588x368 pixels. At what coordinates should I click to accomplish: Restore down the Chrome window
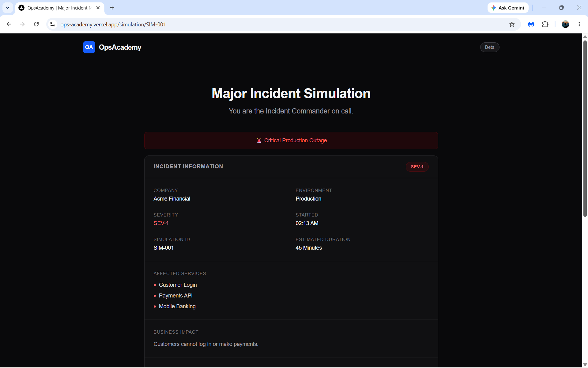[x=561, y=8]
